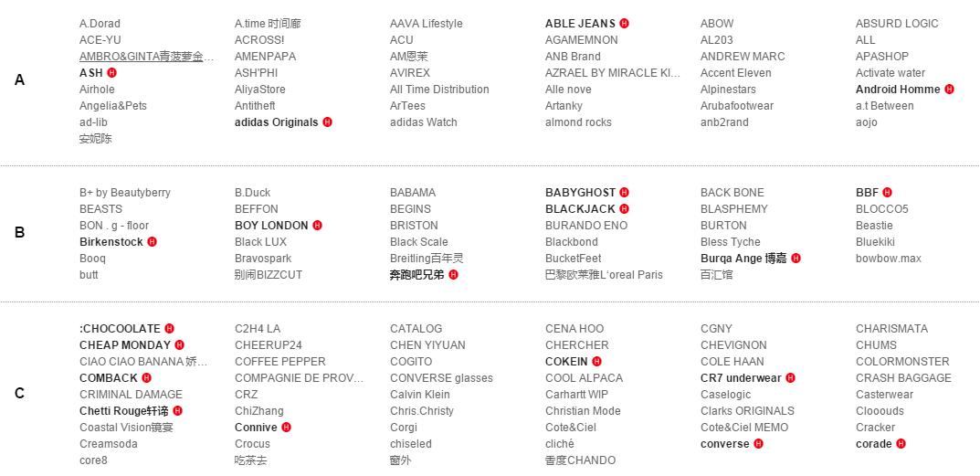Open the Calvin Klein brand page
980x476 pixels.
419,395
